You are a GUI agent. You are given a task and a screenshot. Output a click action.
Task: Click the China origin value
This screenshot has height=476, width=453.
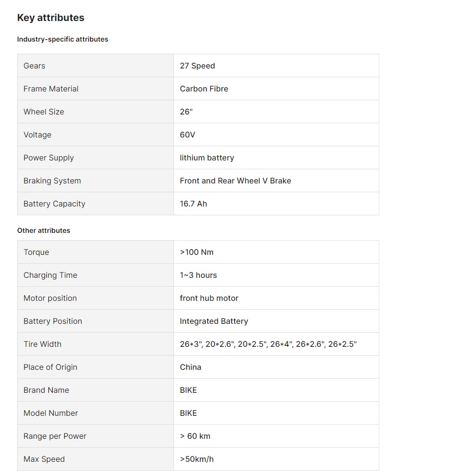click(x=191, y=367)
